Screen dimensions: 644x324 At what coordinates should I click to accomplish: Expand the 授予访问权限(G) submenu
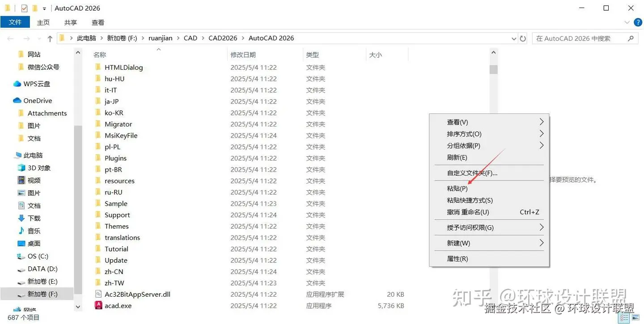[x=541, y=227]
